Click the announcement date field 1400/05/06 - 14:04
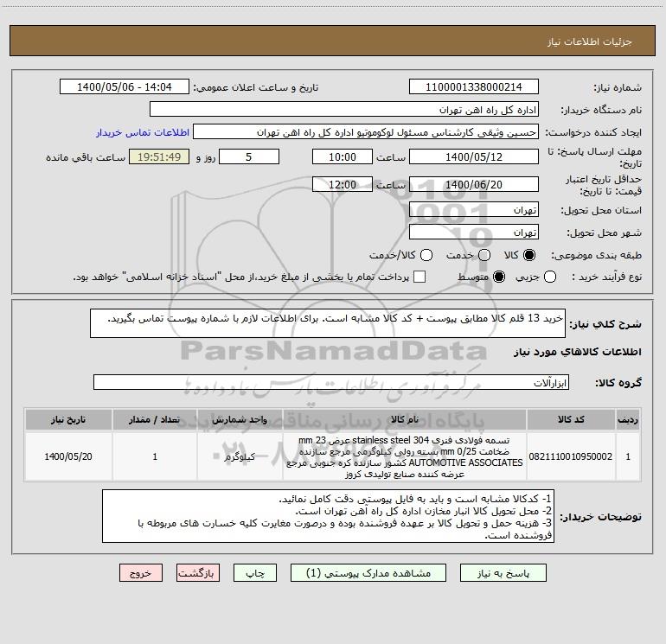Image resolution: width=666 pixels, height=644 pixels. point(125,87)
